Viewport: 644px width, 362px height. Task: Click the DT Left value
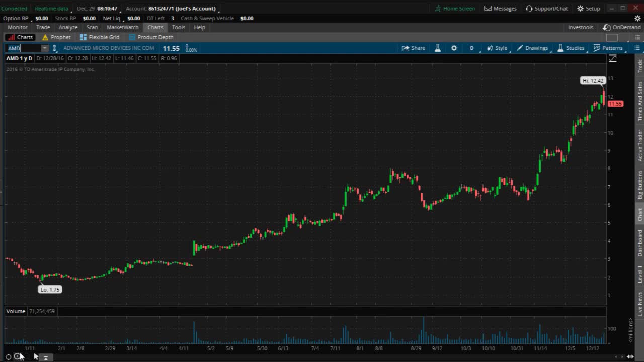[x=172, y=18]
